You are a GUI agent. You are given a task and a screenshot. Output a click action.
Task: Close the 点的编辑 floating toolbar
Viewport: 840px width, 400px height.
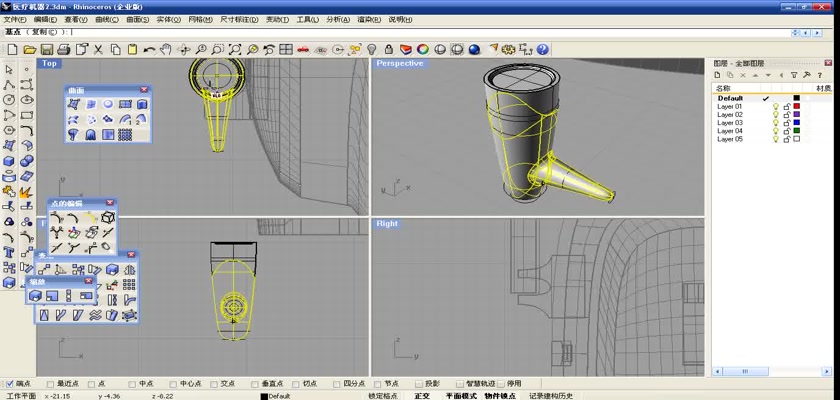pos(110,203)
